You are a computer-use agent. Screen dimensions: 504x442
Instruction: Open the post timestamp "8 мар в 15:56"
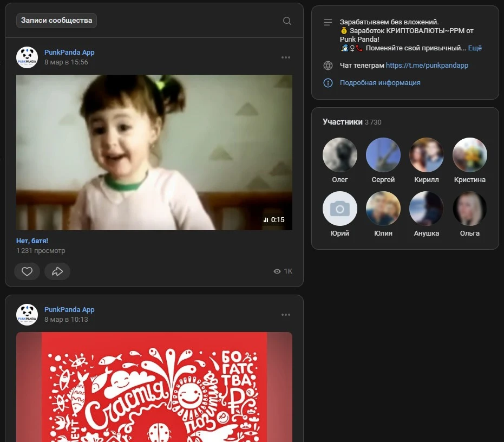point(66,62)
